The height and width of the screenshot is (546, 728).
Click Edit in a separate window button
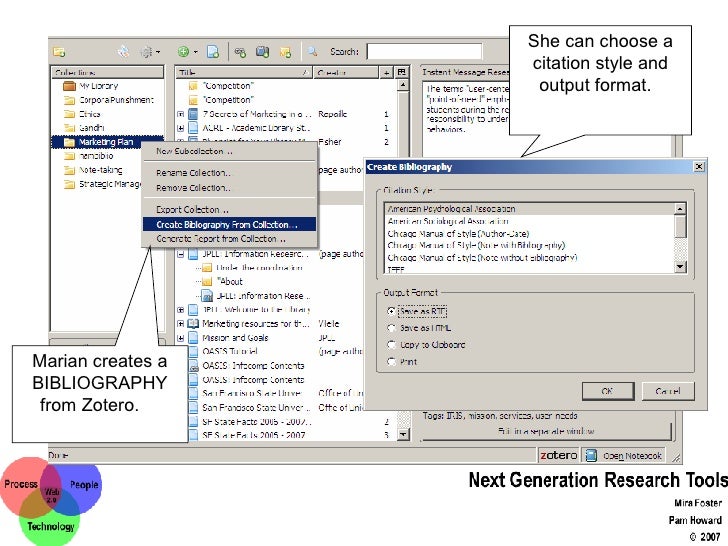[546, 431]
